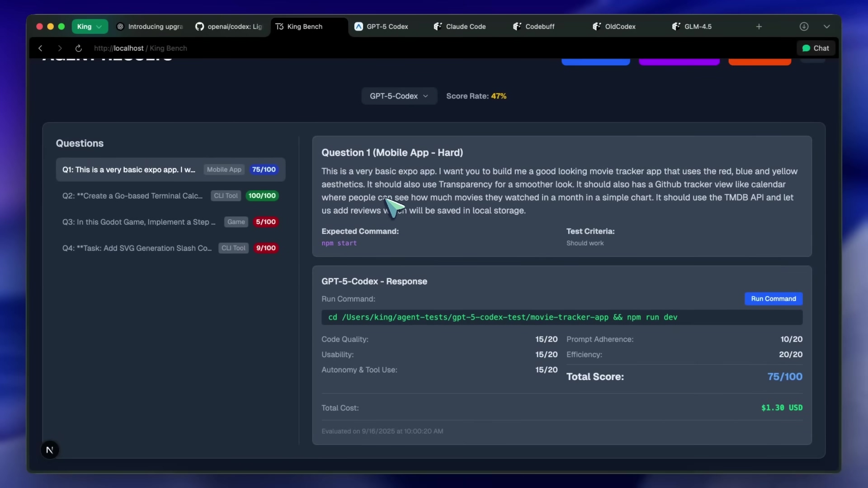The width and height of the screenshot is (868, 488).
Task: Switch to the Codebuff tab
Action: [x=540, y=27]
